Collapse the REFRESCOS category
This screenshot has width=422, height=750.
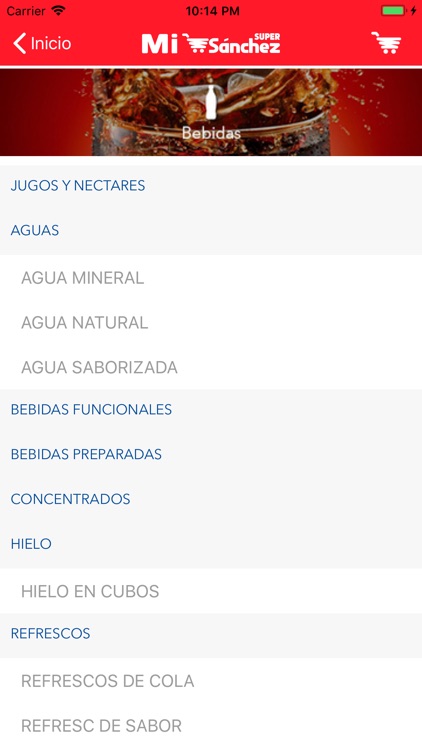211,633
